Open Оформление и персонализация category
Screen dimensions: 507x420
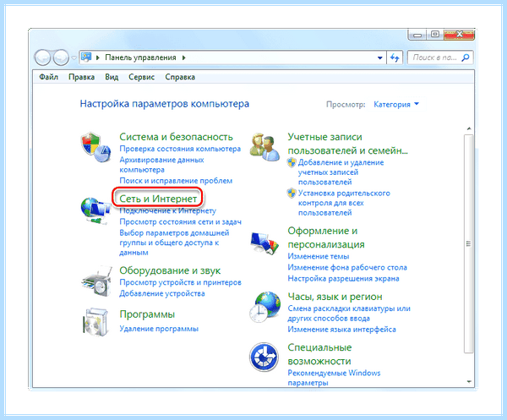click(326, 237)
